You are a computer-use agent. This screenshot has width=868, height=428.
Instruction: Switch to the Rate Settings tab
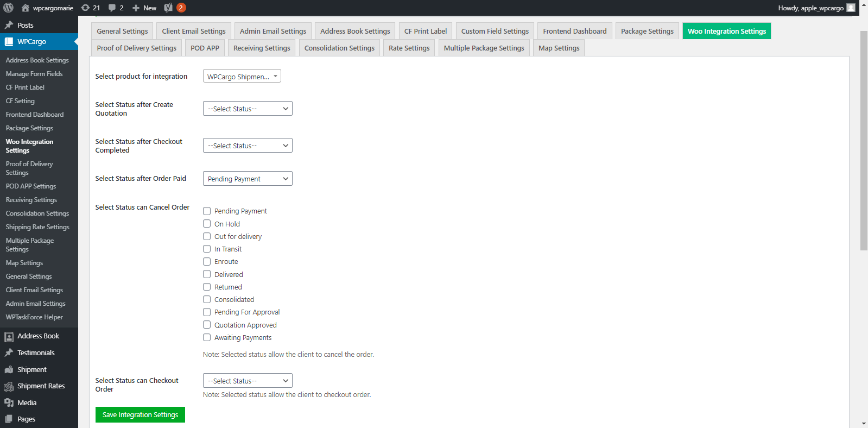tap(409, 48)
